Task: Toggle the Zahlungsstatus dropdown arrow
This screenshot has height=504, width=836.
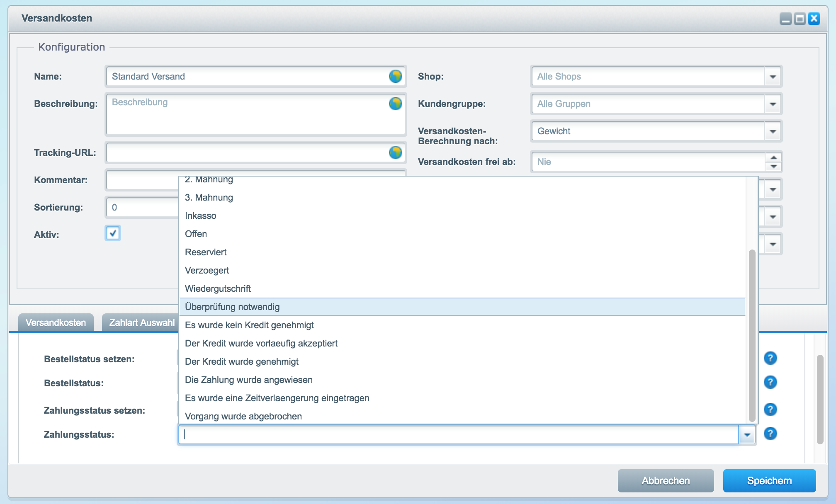Action: pos(747,435)
